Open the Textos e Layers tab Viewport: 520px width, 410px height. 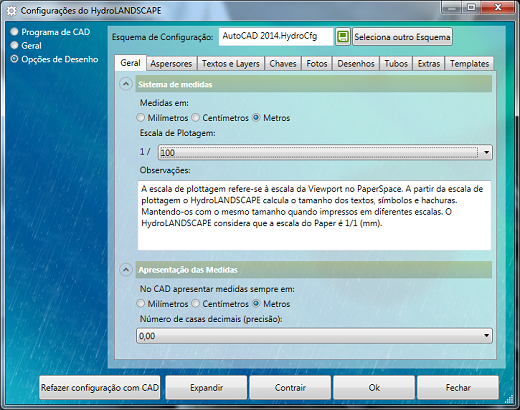(231, 64)
